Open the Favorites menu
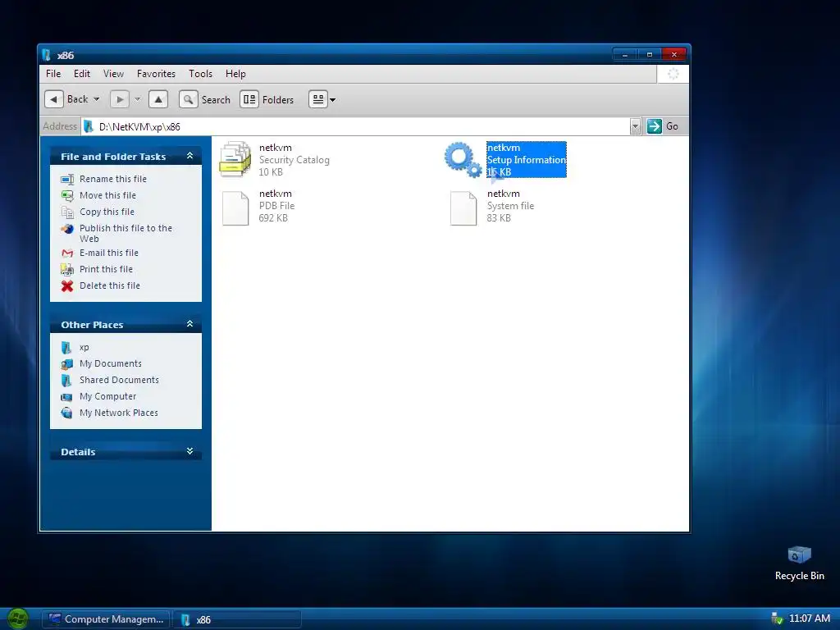This screenshot has width=840, height=630. click(x=156, y=73)
